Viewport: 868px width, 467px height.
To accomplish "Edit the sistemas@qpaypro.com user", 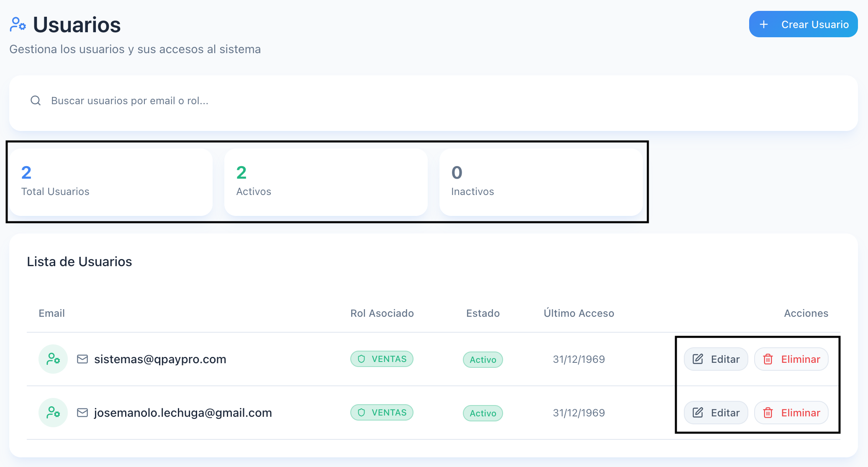I will 716,359.
